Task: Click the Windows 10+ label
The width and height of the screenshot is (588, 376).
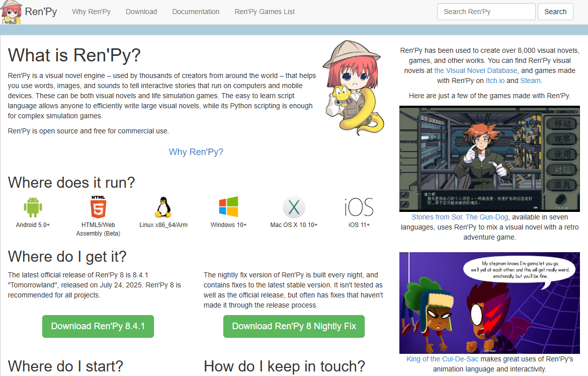Action: click(x=229, y=225)
